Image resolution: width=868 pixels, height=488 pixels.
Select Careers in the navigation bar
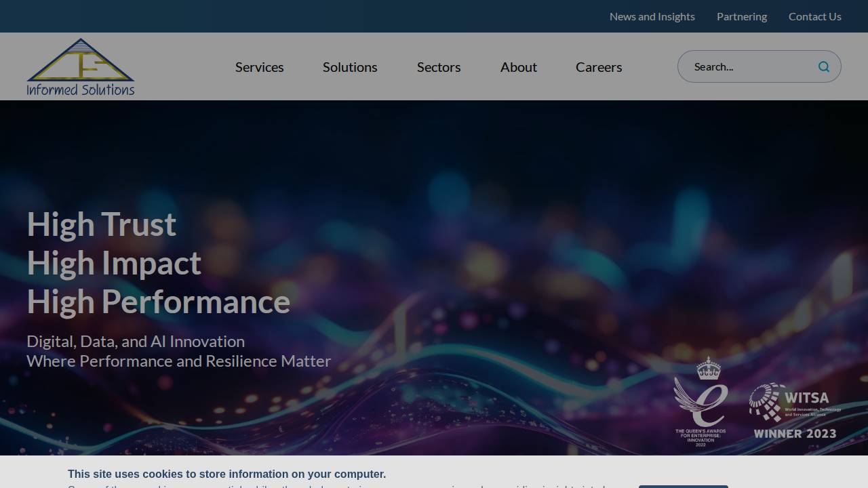pos(599,66)
